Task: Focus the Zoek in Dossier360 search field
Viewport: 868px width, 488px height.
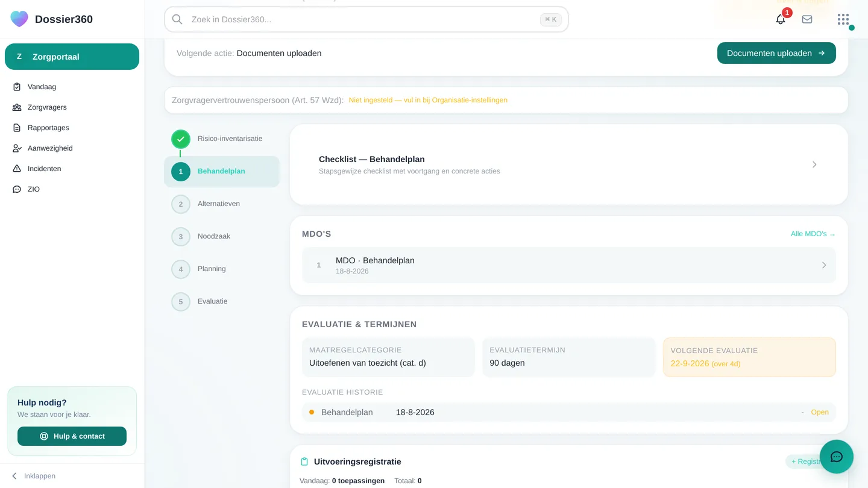Action: 366,19
